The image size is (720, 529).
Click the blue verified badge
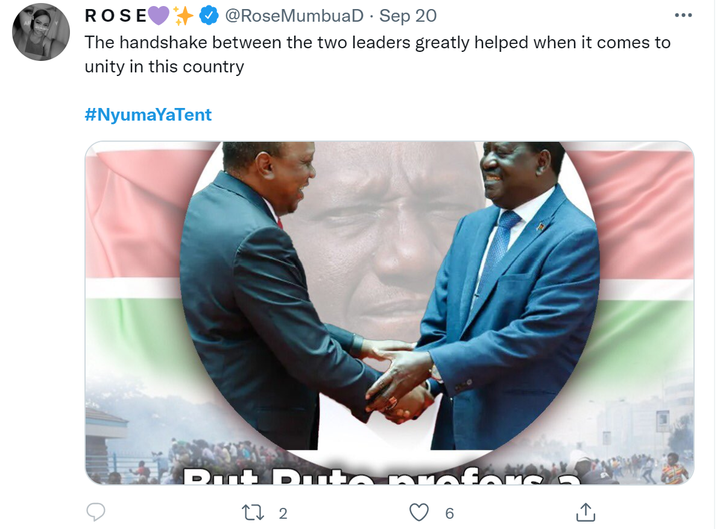(x=209, y=16)
